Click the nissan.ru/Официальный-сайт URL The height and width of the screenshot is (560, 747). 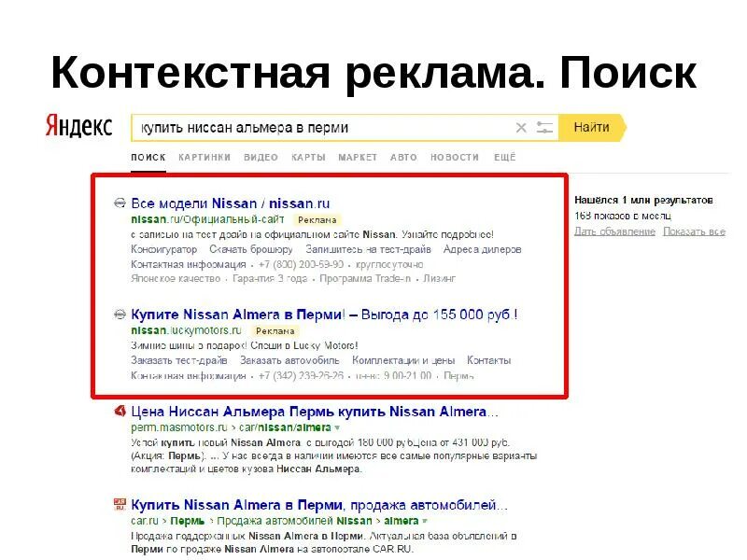point(207,219)
